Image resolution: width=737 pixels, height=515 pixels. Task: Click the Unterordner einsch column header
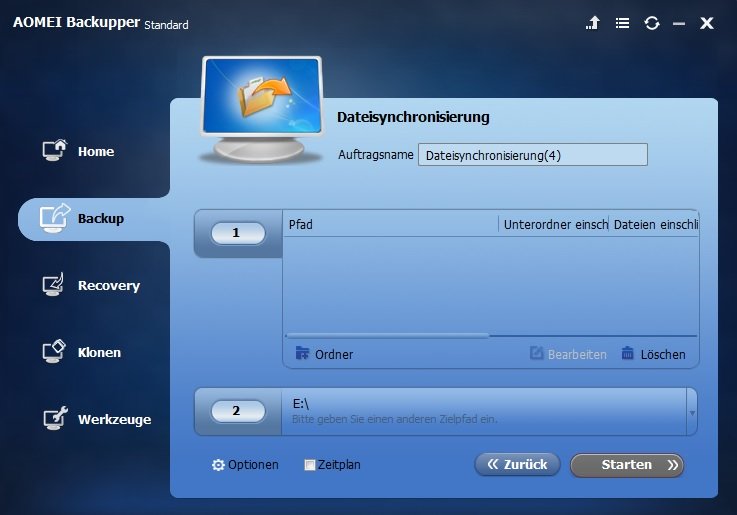[554, 225]
